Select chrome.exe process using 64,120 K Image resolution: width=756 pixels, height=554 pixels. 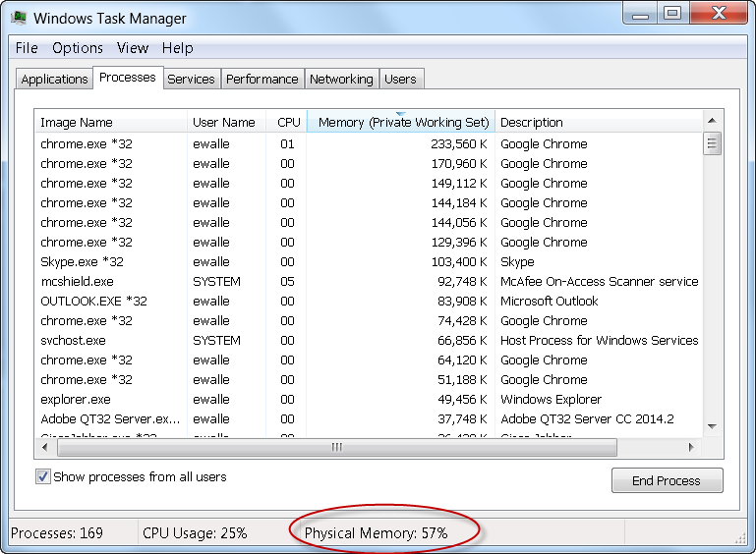369,360
